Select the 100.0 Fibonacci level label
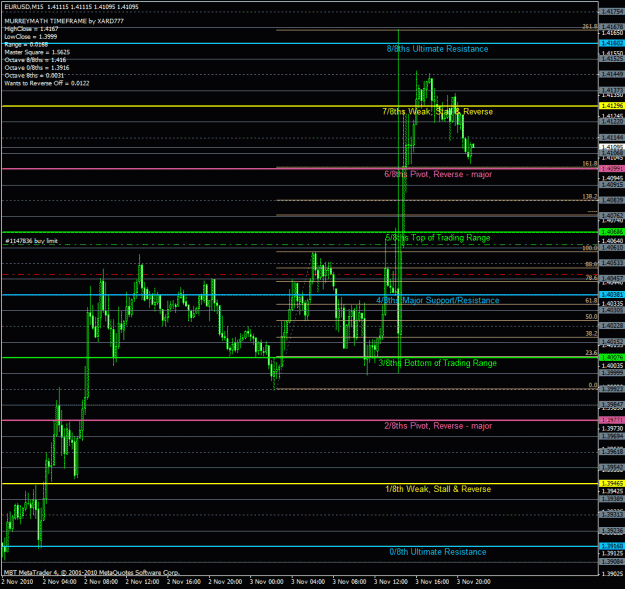Screen dimensions: 625x589 pos(590,248)
